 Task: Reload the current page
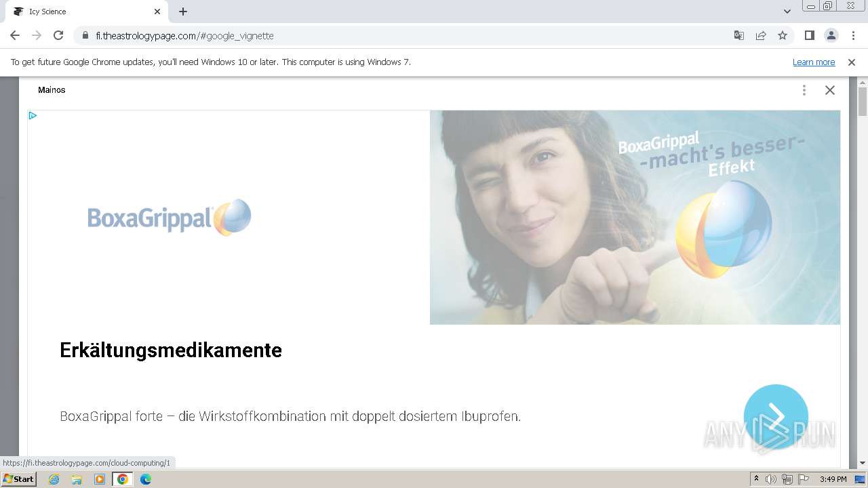pos(58,35)
